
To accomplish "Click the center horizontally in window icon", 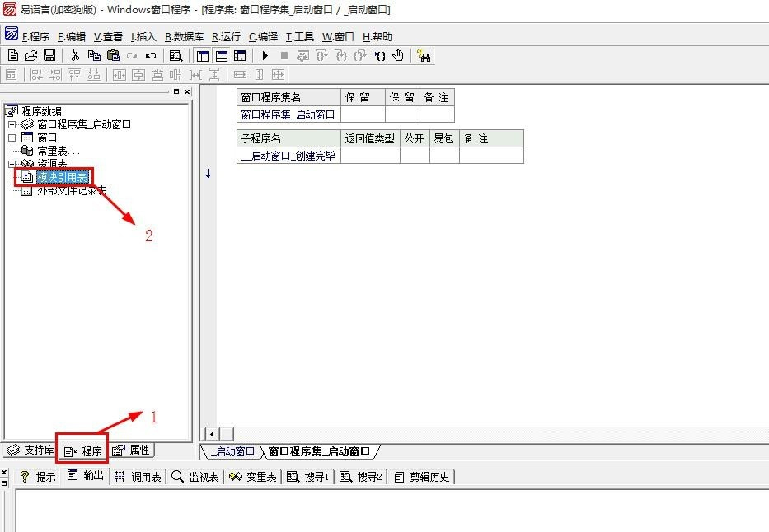I will (120, 74).
